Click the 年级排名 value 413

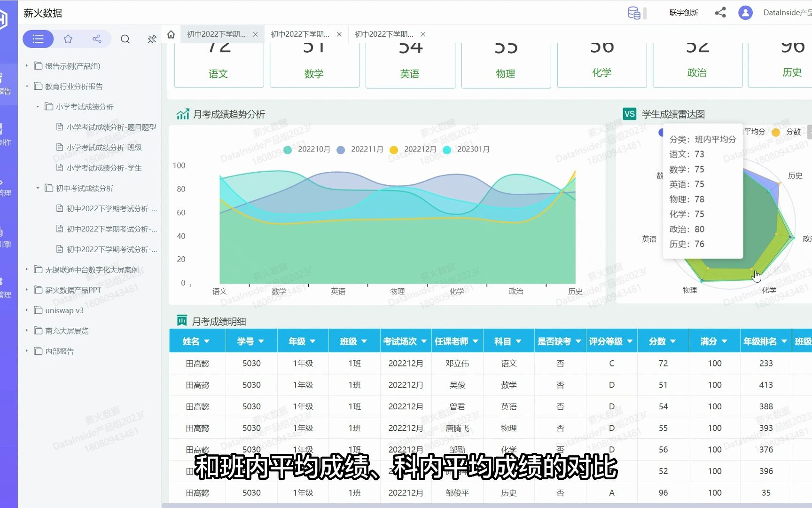pyautogui.click(x=766, y=385)
